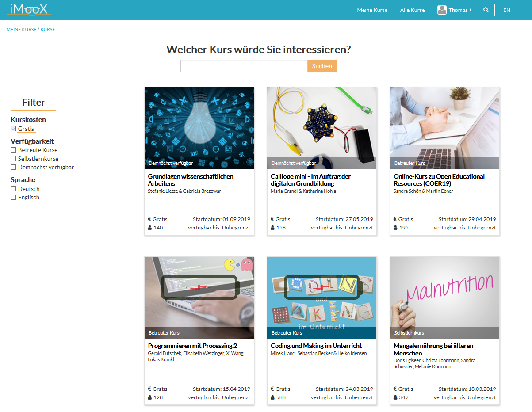Click the participant icon showing 588 on Coding und Making
This screenshot has width=532, height=412.
(272, 397)
